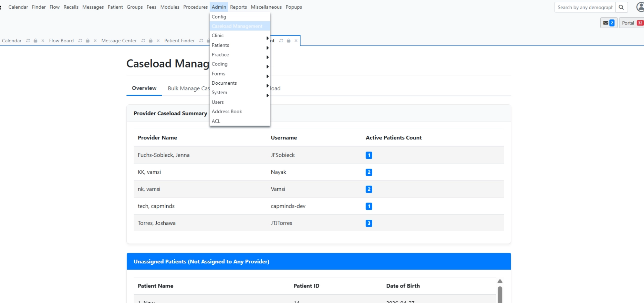Open the Messages menu
644x303 pixels.
93,7
